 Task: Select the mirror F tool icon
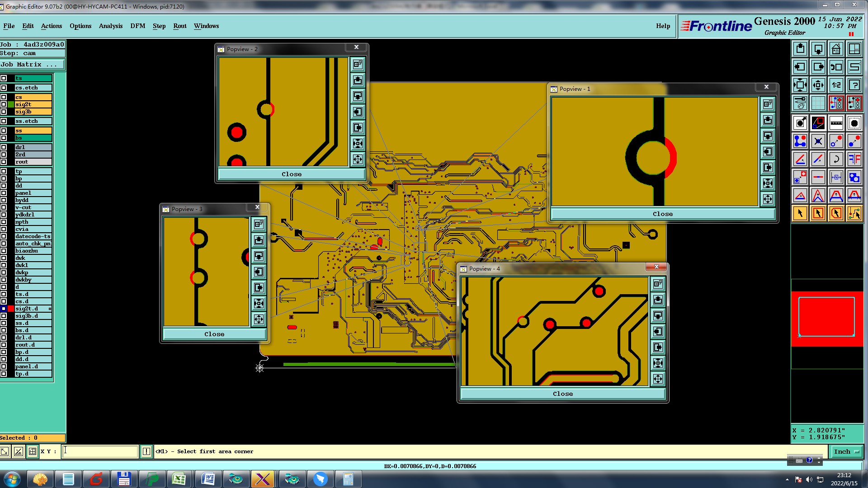coord(854,159)
